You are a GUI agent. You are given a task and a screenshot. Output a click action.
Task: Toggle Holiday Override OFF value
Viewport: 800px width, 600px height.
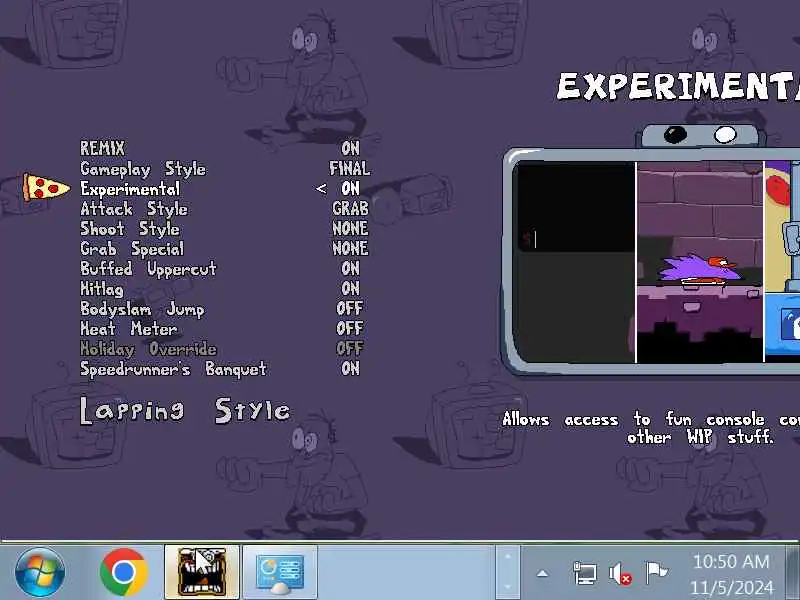coord(349,348)
